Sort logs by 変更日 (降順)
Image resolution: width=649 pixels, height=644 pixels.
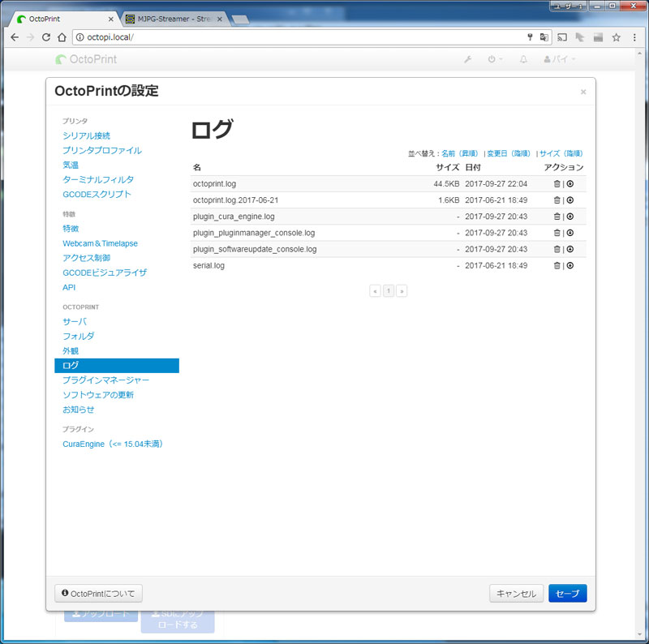[x=509, y=153]
